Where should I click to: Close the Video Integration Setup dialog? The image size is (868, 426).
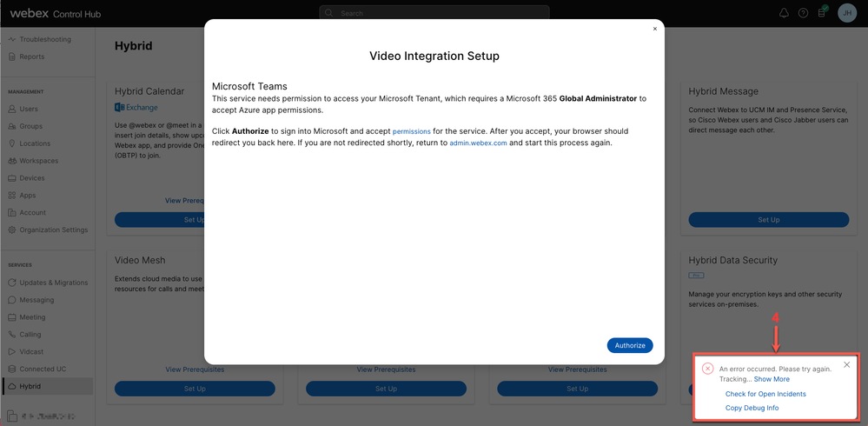click(655, 29)
